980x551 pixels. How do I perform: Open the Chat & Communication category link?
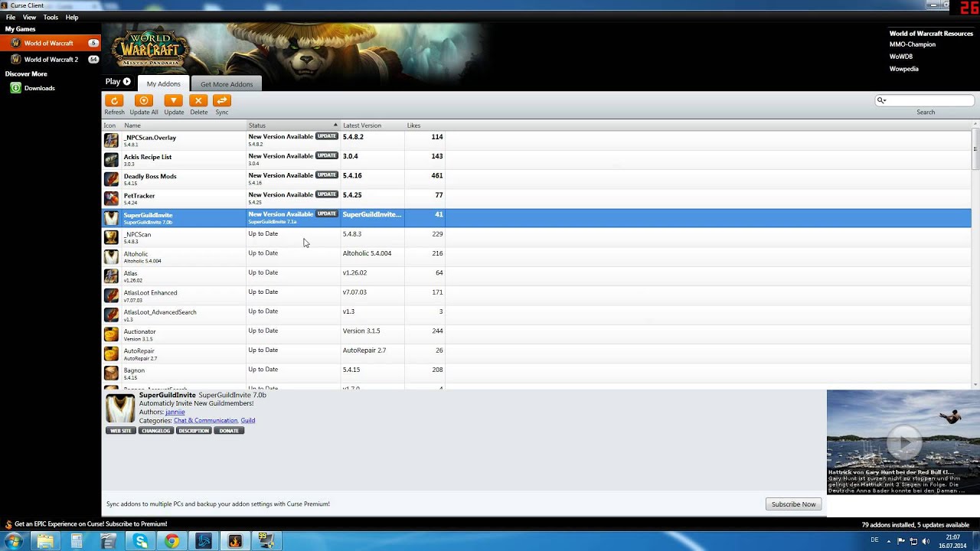click(206, 420)
